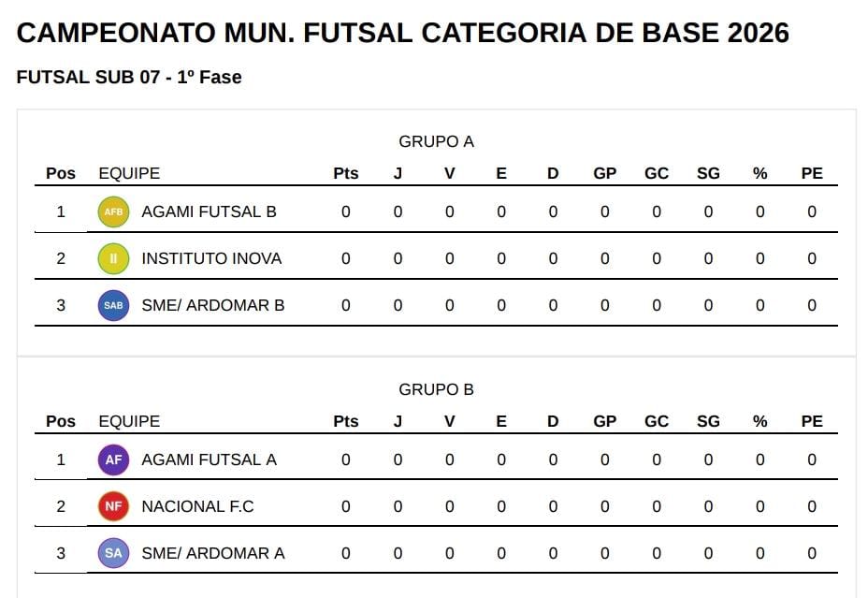The height and width of the screenshot is (598, 868).
Task: Open SME/ ARDOMAR A team name
Action: click(213, 552)
